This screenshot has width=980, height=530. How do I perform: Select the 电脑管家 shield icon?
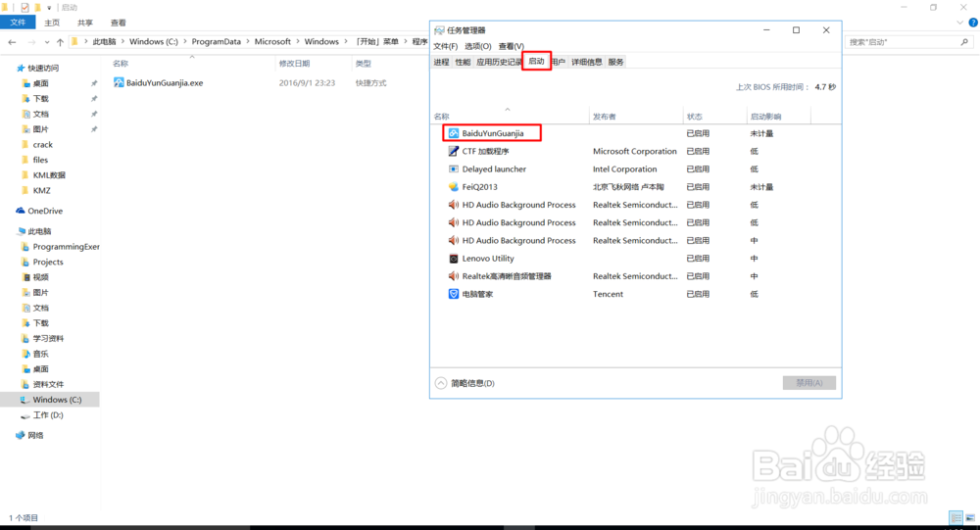454,294
